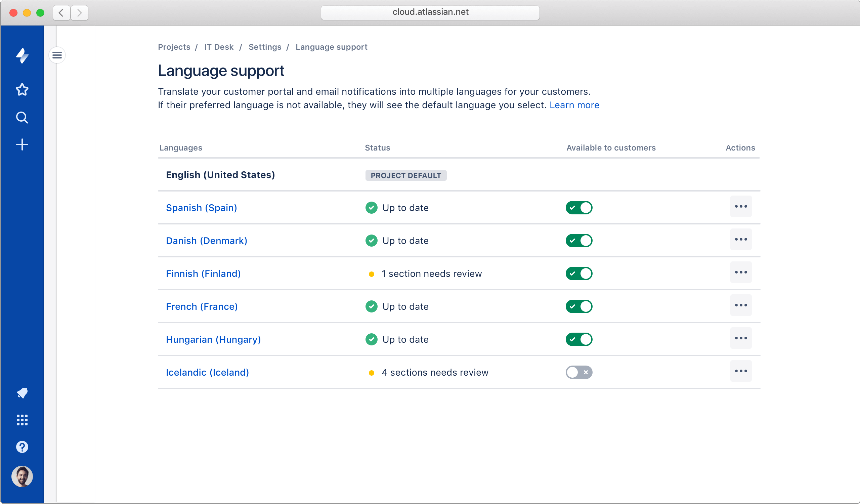Open the app switcher grid icon
Screen dimensions: 860x504
pos(22,420)
